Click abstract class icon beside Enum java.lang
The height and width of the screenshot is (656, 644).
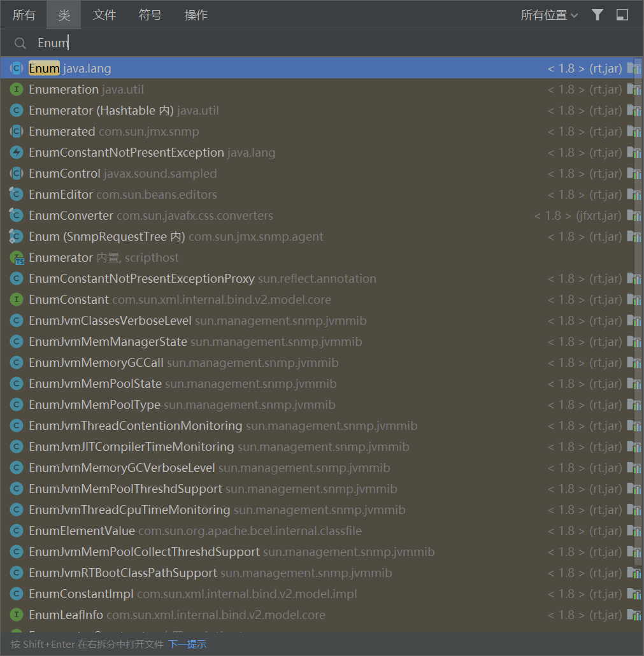click(x=17, y=68)
